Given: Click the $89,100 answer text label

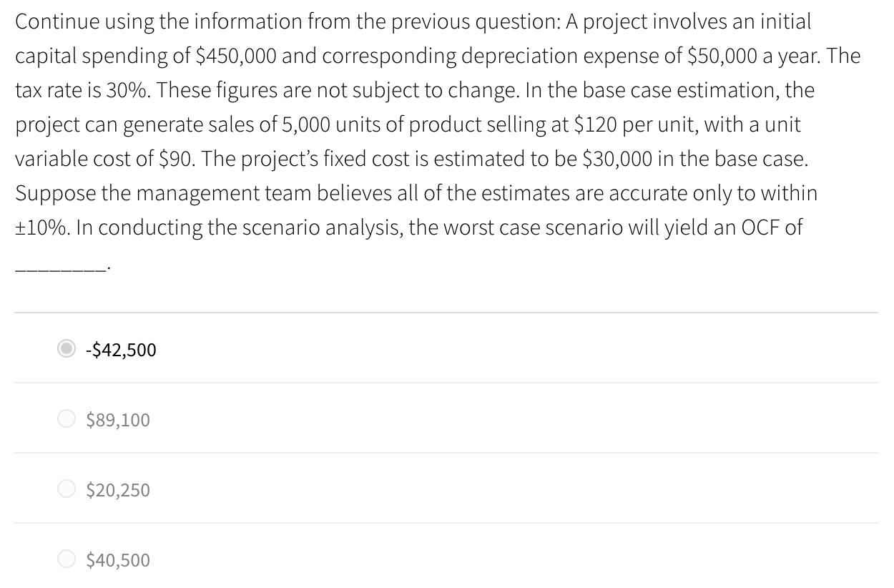Looking at the screenshot, I should point(117,419).
